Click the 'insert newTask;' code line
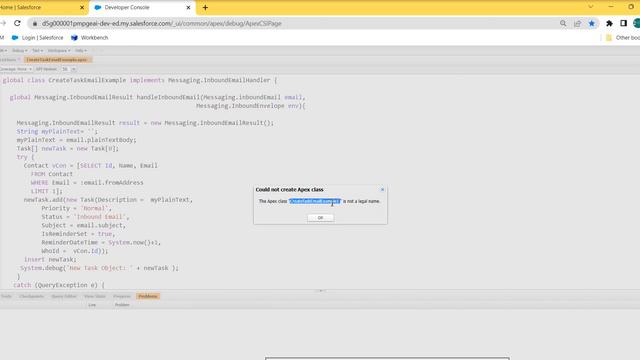This screenshot has width=640, height=360. coord(50,260)
